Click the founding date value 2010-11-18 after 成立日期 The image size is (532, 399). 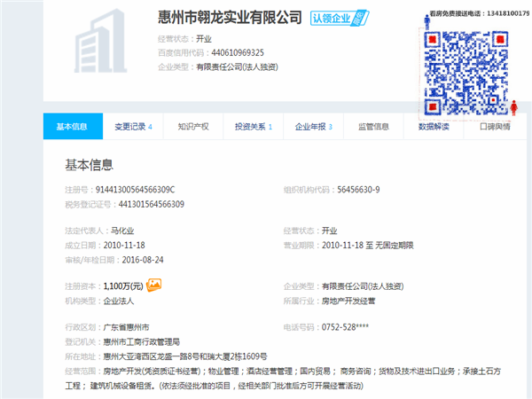tap(124, 246)
